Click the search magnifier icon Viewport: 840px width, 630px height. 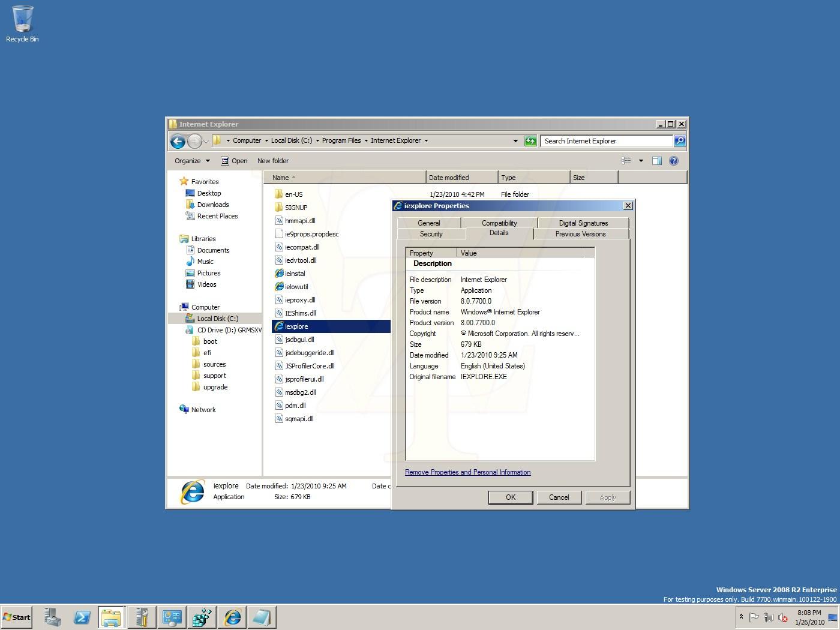[x=680, y=141]
